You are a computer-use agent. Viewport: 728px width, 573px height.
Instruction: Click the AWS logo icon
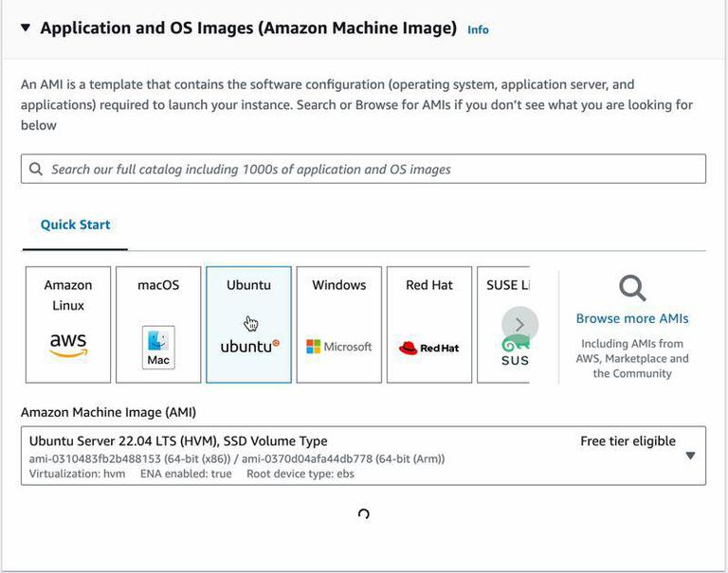[68, 345]
